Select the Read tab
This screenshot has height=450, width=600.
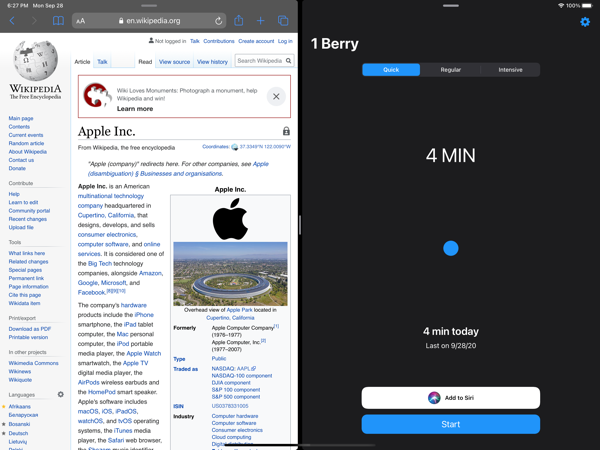[145, 62]
